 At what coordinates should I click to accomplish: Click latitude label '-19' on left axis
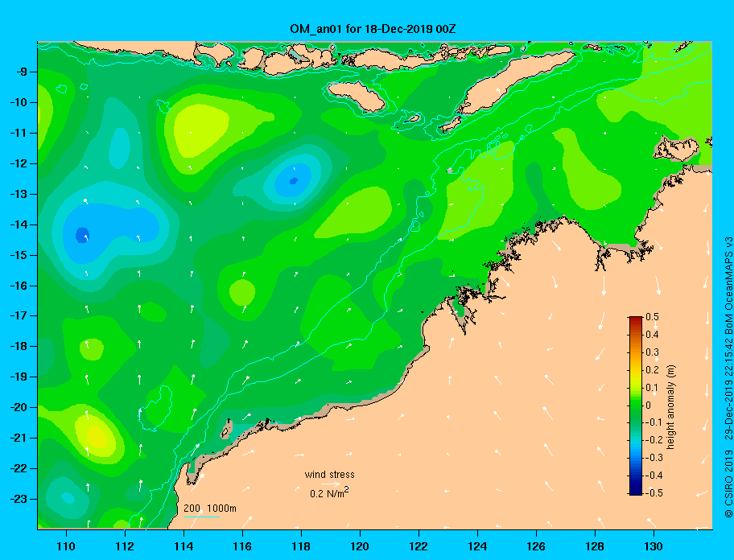pyautogui.click(x=19, y=377)
